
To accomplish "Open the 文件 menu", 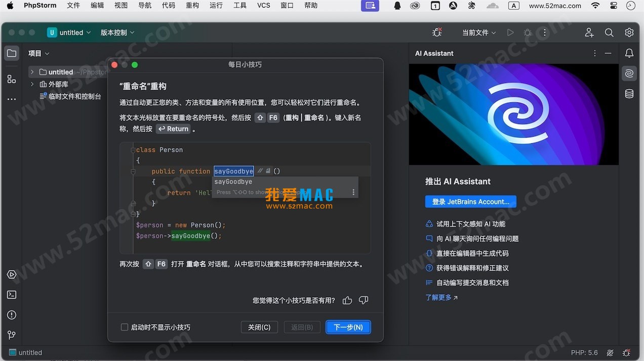I will [73, 6].
